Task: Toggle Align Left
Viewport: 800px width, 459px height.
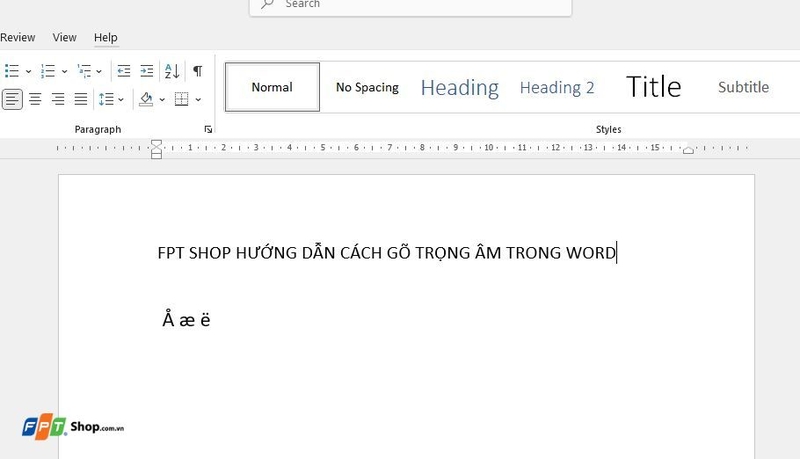Action: pos(12,99)
